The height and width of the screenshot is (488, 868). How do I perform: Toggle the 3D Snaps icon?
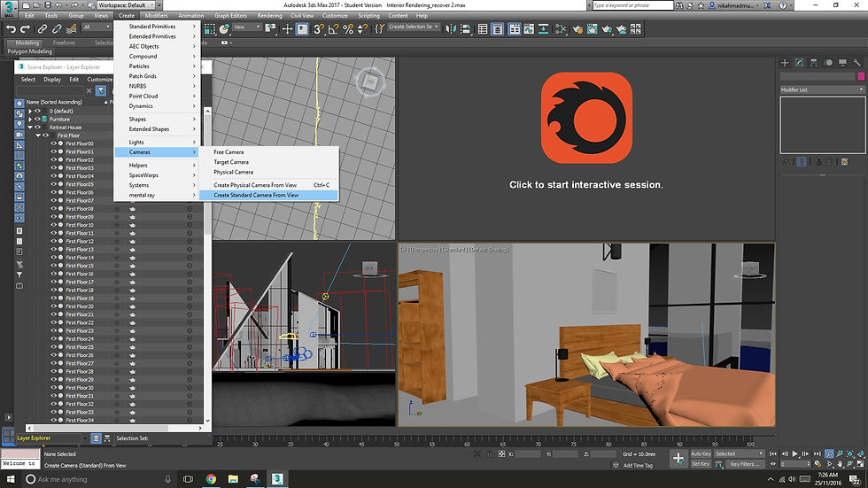coord(318,28)
